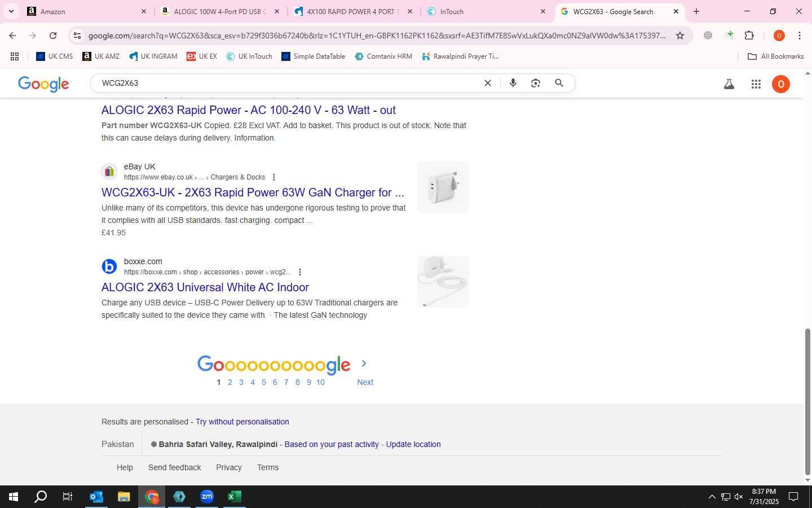Open new tab with plus button
The height and width of the screenshot is (508, 812).
(696, 11)
